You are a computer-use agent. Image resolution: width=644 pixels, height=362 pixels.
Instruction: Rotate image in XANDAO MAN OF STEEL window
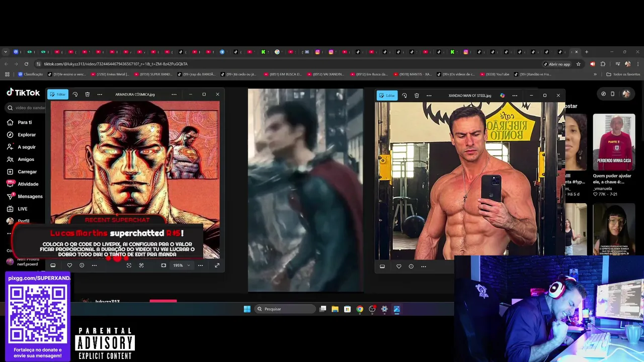coord(404,95)
